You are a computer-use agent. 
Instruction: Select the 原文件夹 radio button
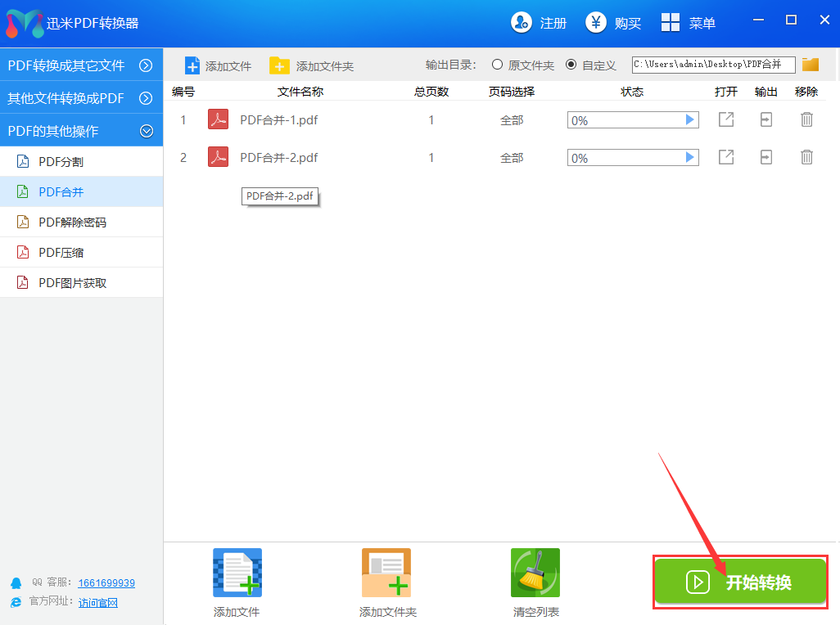(x=497, y=65)
